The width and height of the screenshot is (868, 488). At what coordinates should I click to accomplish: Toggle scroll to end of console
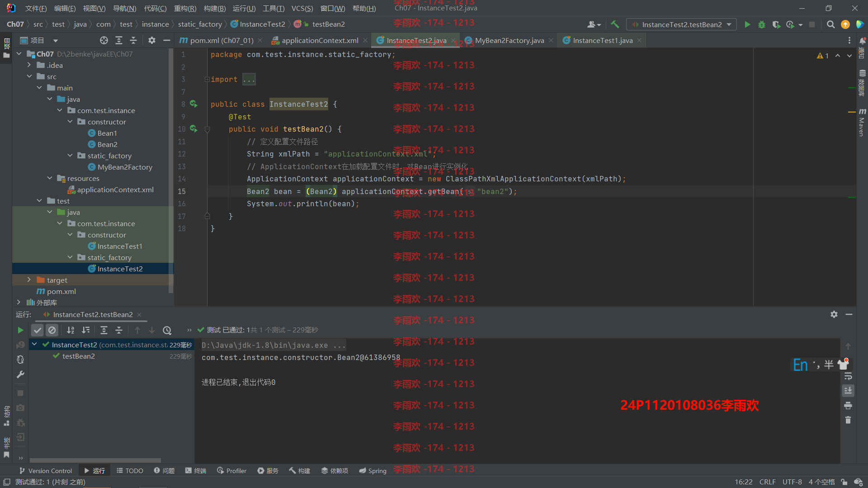pos(848,390)
